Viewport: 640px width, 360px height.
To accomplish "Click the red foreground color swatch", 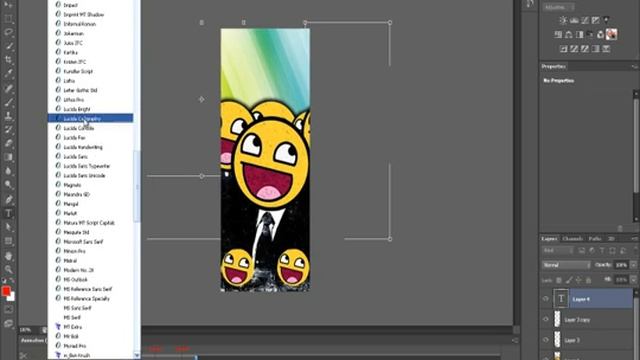I will (x=5, y=291).
